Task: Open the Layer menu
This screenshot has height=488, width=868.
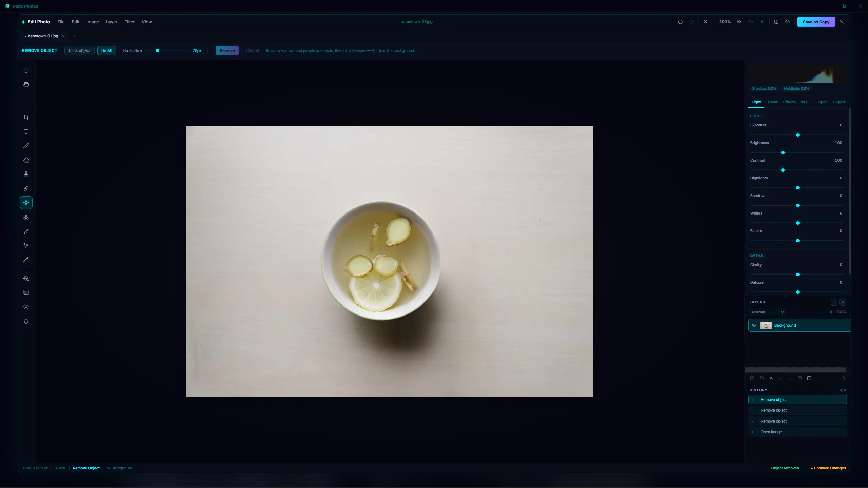Action: pyautogui.click(x=112, y=22)
